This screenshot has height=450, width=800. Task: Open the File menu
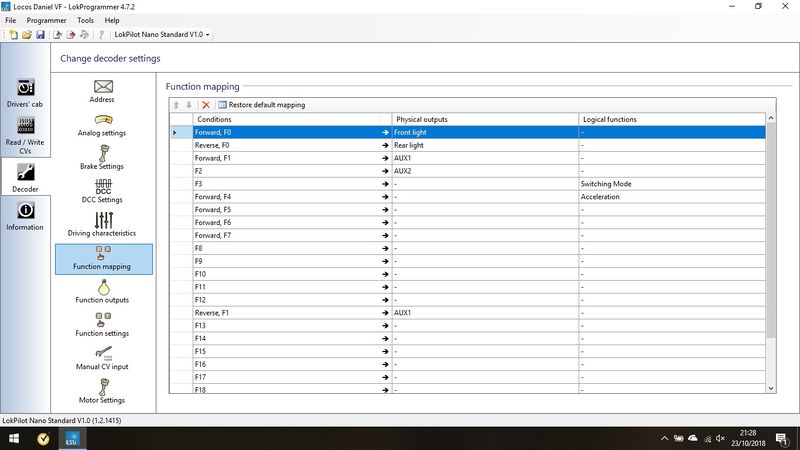pyautogui.click(x=10, y=20)
